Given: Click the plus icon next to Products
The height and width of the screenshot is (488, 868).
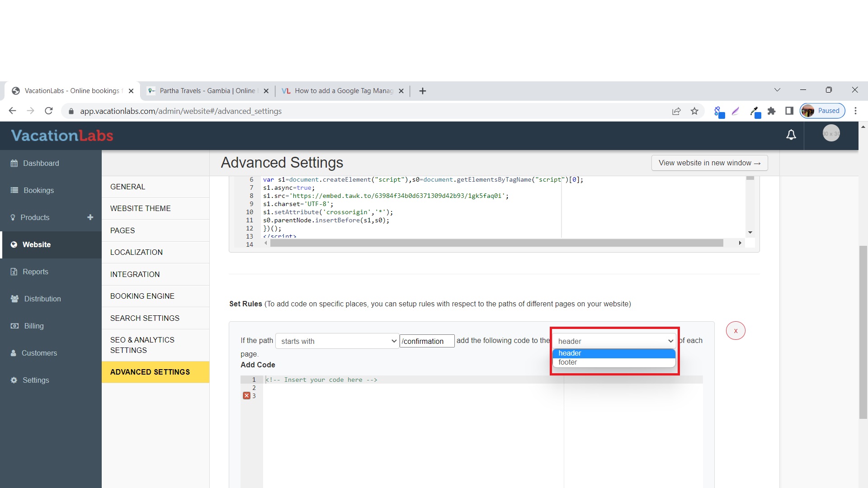Looking at the screenshot, I should tap(90, 217).
